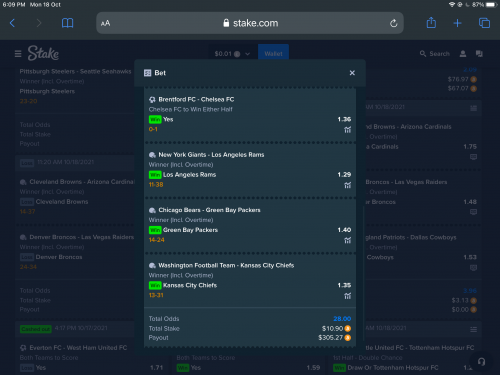This screenshot has width=500, height=375.
Task: Open the Safari share sheet
Action: [x=431, y=22]
